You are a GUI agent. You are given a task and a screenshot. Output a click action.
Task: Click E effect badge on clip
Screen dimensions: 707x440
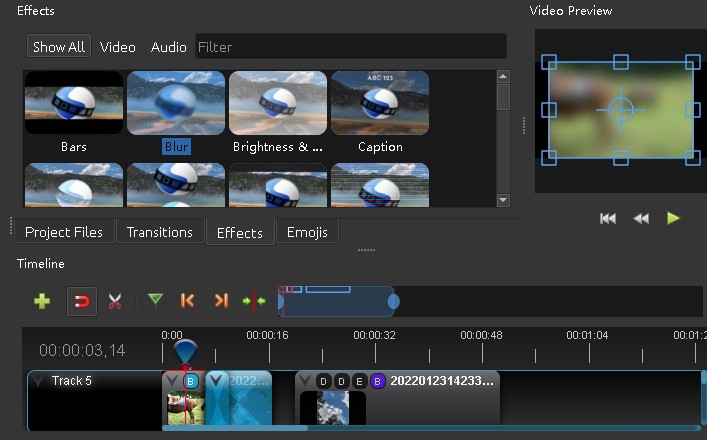(x=359, y=382)
